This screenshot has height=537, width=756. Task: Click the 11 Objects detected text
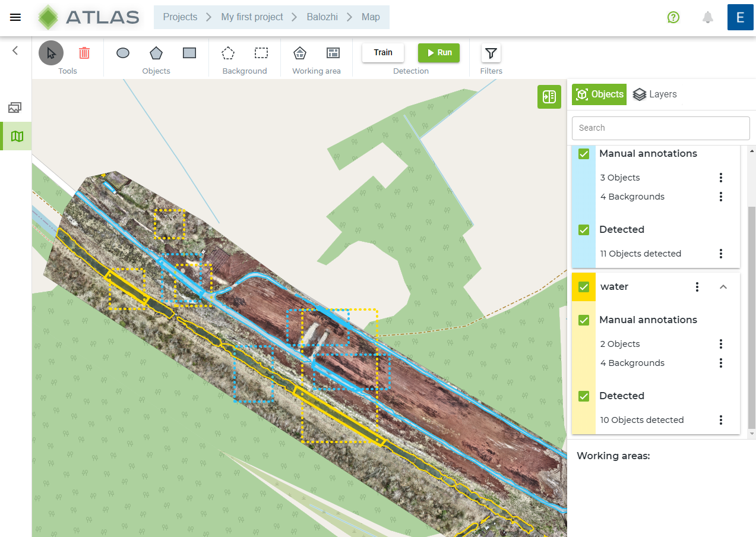coord(641,254)
